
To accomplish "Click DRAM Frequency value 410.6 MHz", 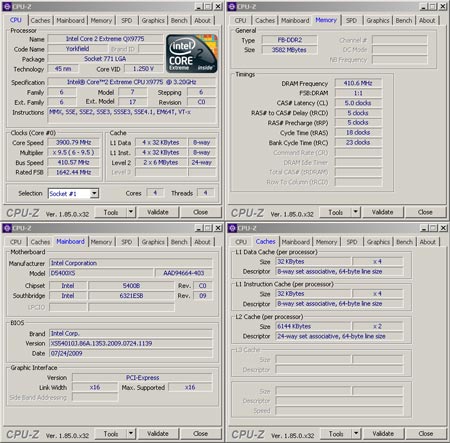I will click(x=358, y=83).
